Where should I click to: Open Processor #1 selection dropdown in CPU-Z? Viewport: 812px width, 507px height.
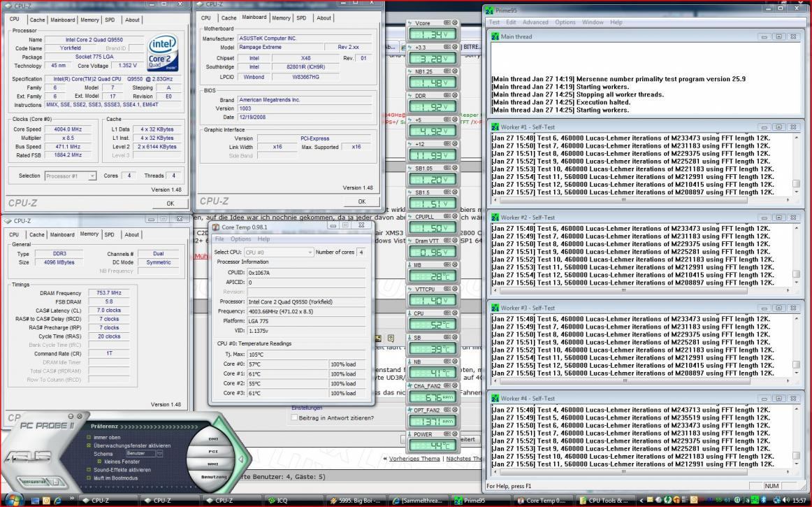pos(71,176)
